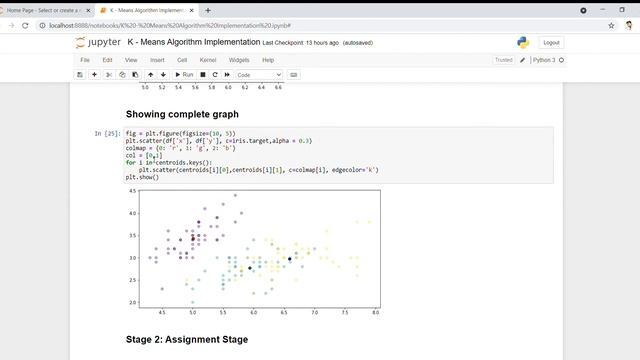This screenshot has height=360, width=640.
Task: Click the 'Showing complete graph' heading
Action: (x=182, y=114)
